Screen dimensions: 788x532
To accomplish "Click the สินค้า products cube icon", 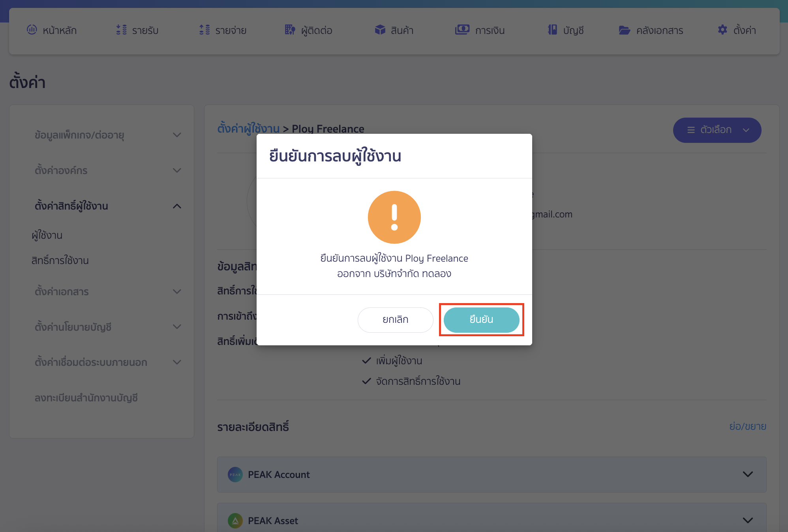I will coord(380,29).
